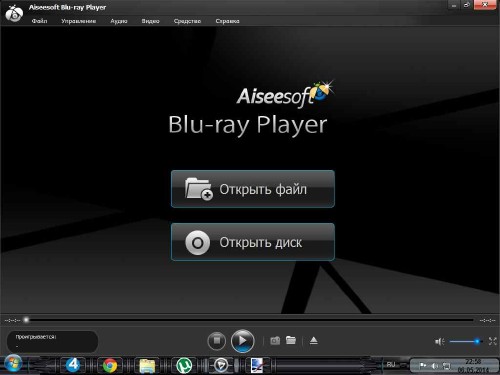Click the Aiseesoft logo icon in title bar
Image resolution: width=500 pixels, height=375 pixels.
click(14, 12)
